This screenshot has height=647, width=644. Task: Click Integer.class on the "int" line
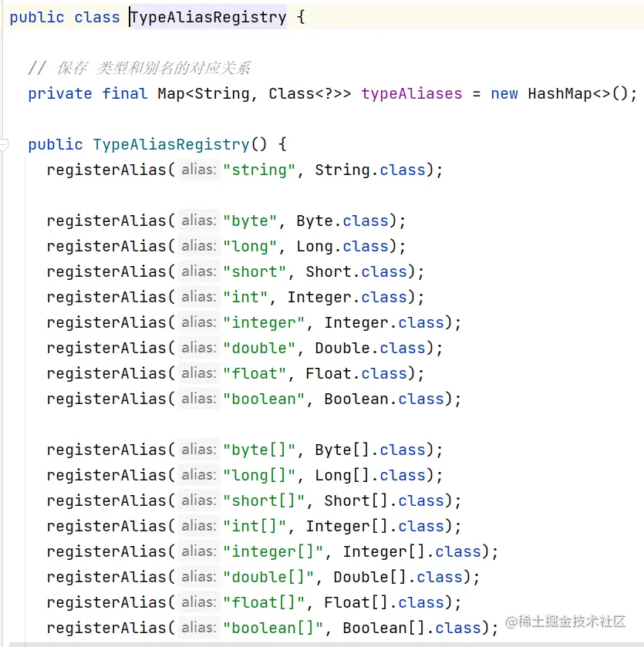tap(347, 297)
